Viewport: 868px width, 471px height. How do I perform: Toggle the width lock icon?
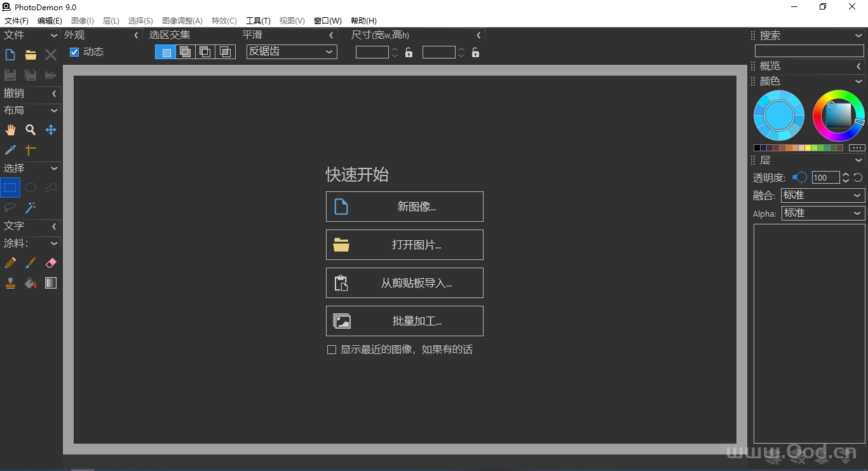pyautogui.click(x=409, y=52)
